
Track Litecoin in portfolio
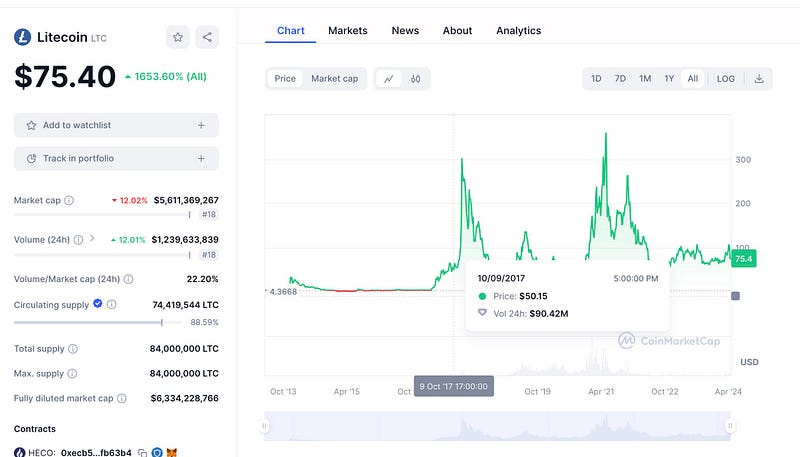click(116, 159)
